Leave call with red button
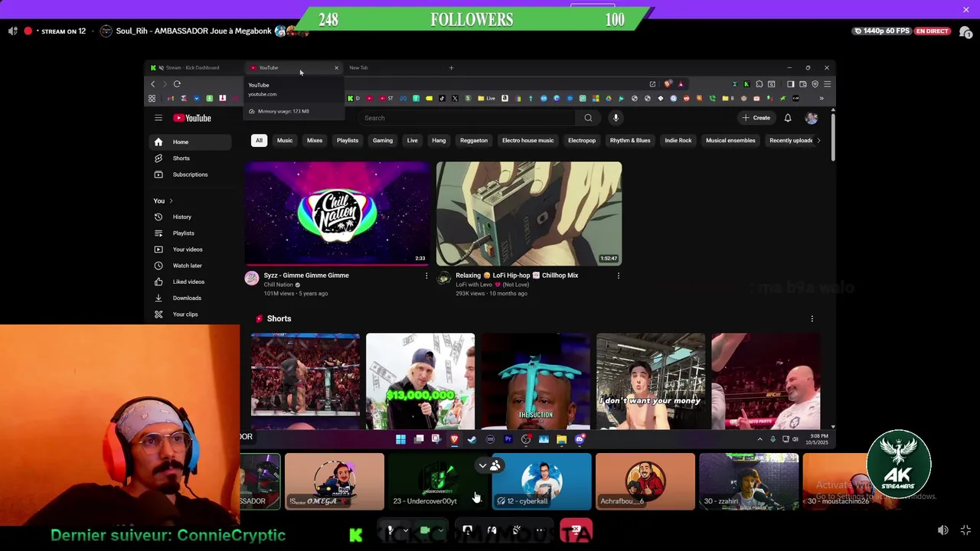980x551 pixels. 576,530
